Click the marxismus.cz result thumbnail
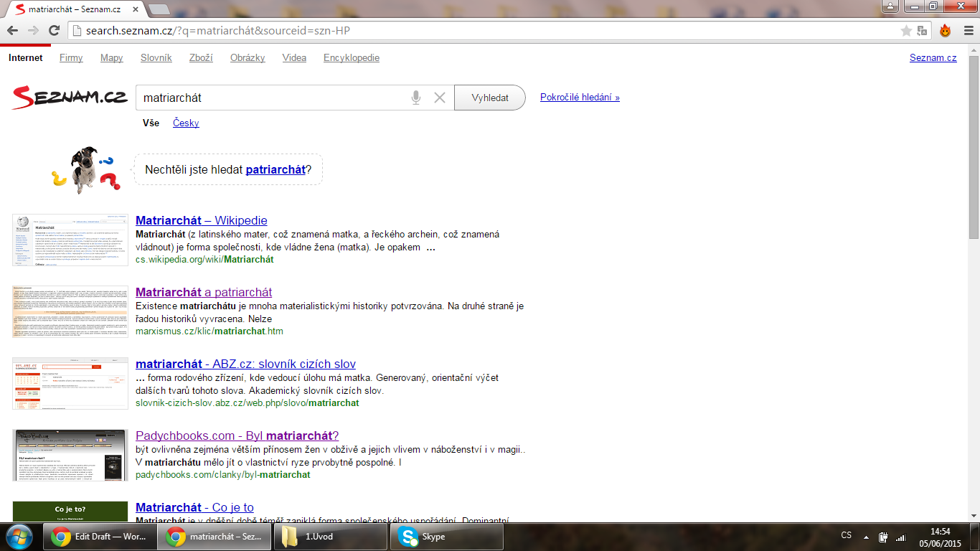This screenshot has width=980, height=551. tap(70, 312)
